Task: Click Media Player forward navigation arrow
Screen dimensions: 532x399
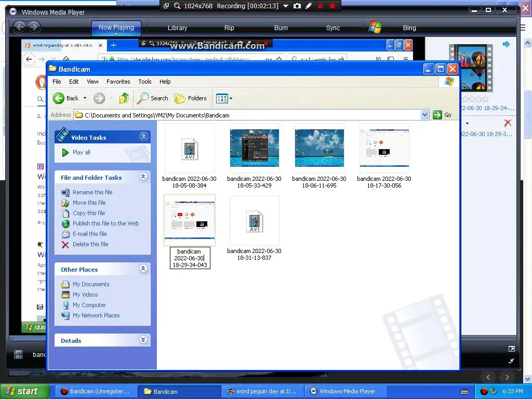Action: 34,27
